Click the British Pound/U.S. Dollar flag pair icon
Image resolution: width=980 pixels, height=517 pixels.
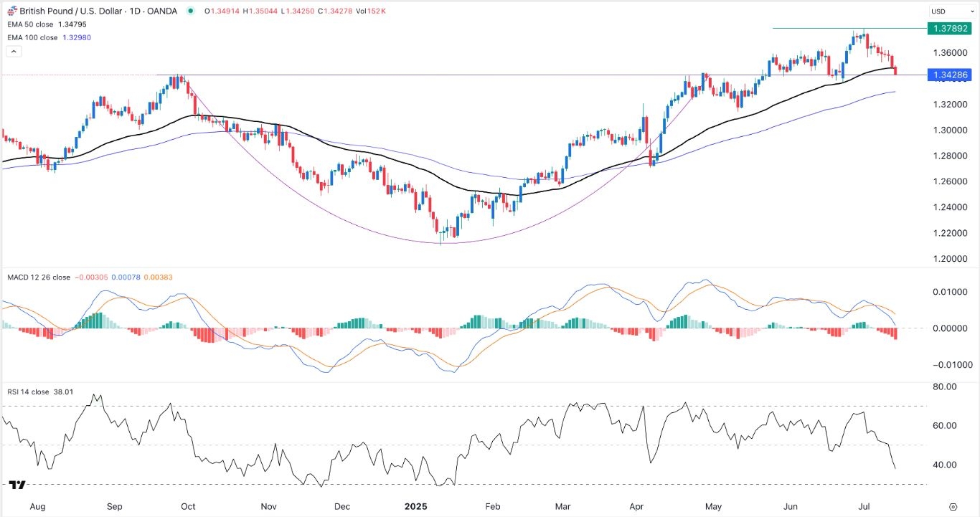tap(12, 11)
